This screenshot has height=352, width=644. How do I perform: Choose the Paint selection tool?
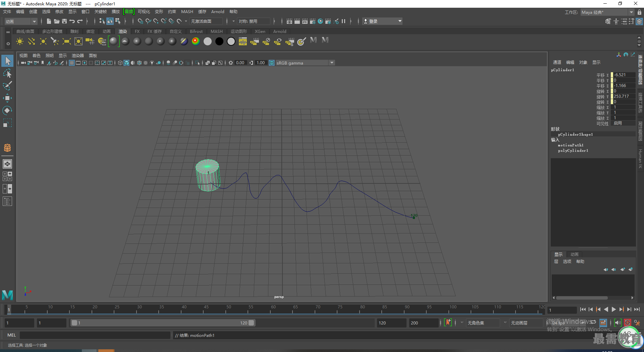click(x=7, y=86)
